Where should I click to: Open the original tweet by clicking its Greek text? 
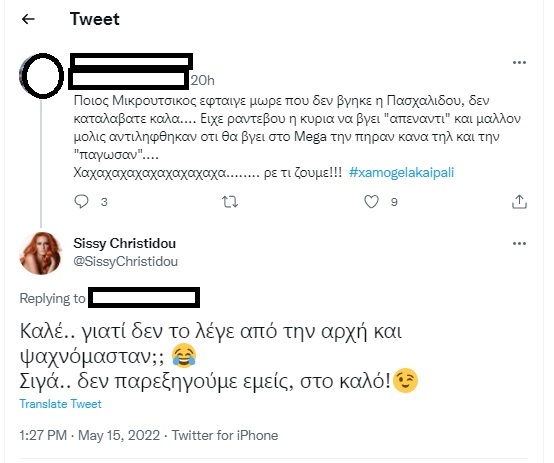297,136
